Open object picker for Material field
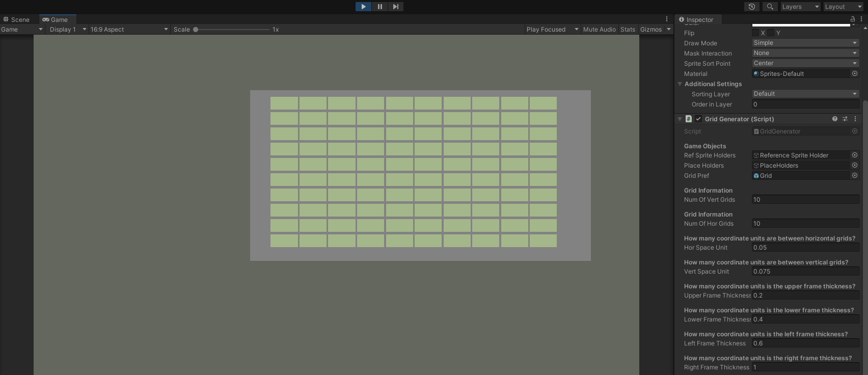 pos(855,73)
